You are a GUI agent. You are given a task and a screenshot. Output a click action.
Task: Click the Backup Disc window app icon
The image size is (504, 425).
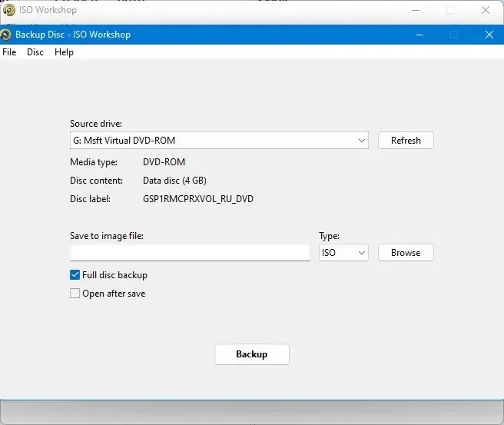click(6, 35)
